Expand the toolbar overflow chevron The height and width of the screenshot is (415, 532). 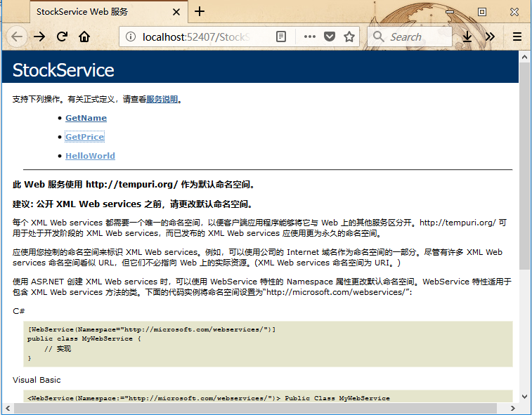490,37
